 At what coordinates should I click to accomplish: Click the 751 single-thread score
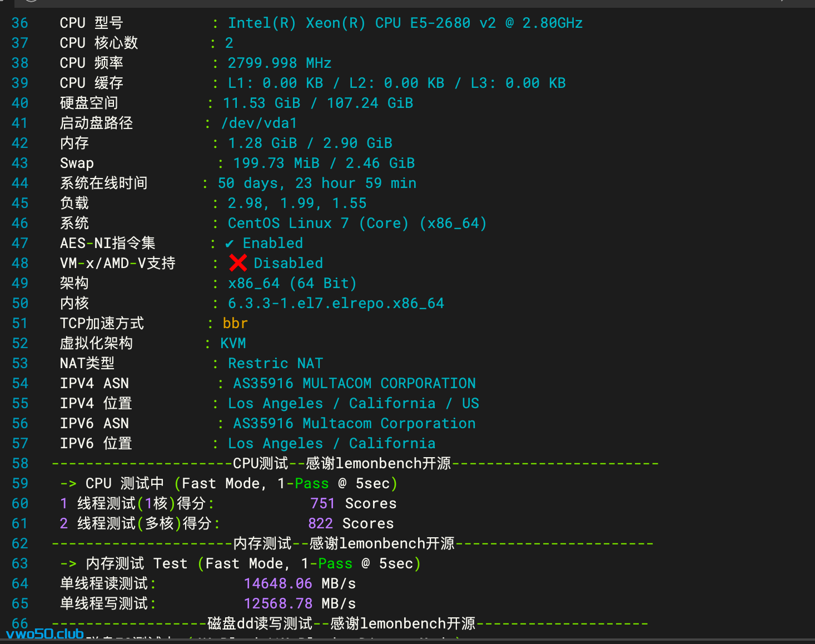322,504
